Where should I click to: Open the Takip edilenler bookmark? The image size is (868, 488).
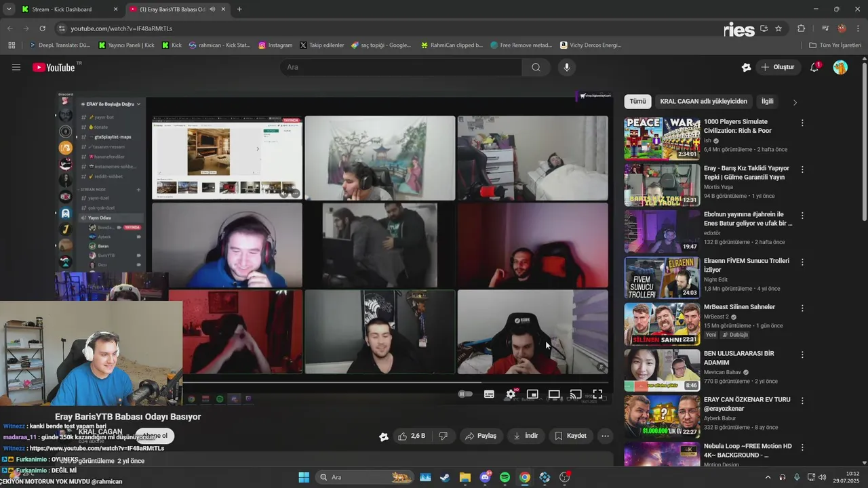321,45
